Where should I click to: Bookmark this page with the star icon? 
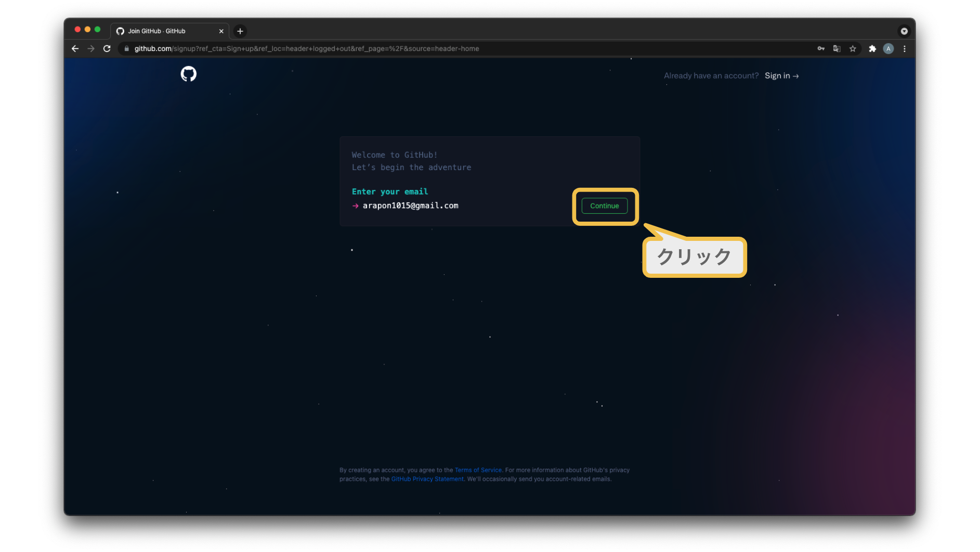[853, 48]
